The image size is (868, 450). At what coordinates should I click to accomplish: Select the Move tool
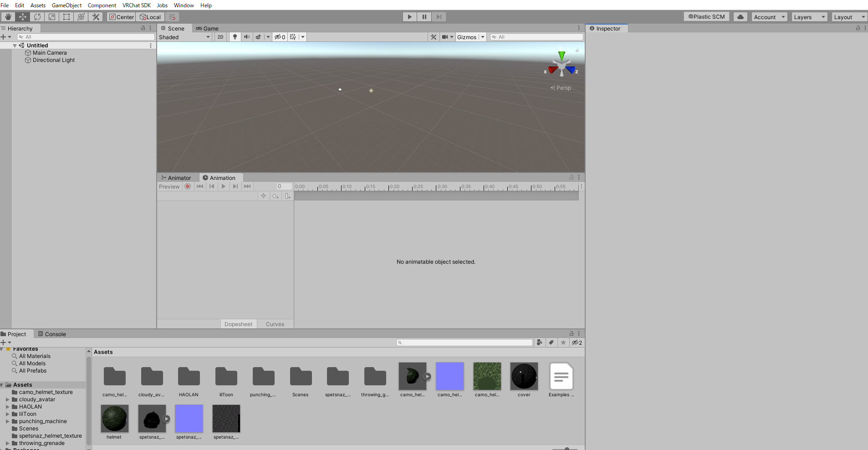pyautogui.click(x=23, y=17)
